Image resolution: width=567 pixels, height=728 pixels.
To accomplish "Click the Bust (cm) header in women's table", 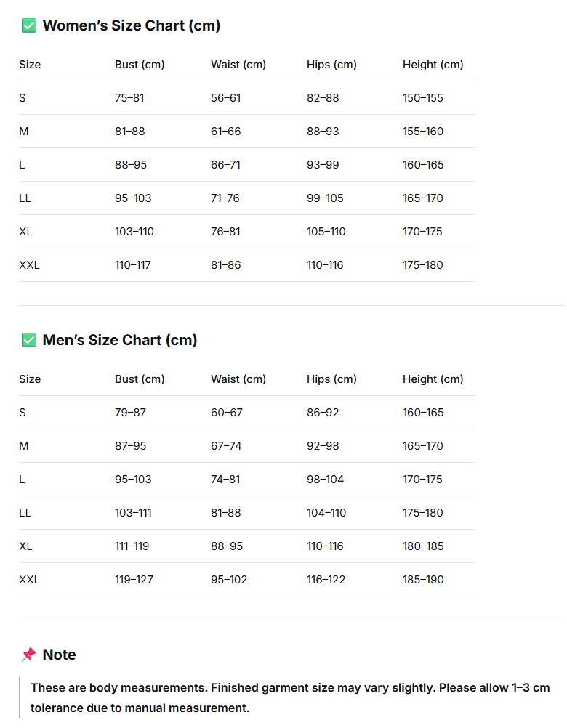I will coord(140,65).
